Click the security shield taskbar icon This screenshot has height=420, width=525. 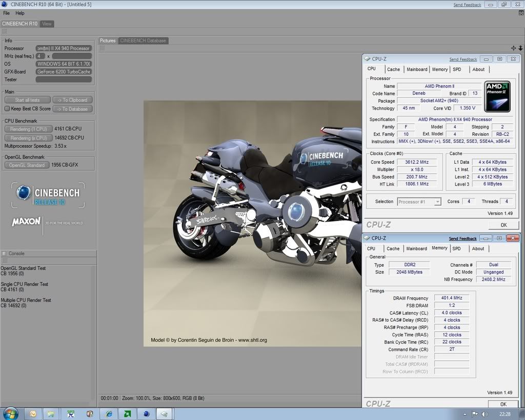[90, 414]
